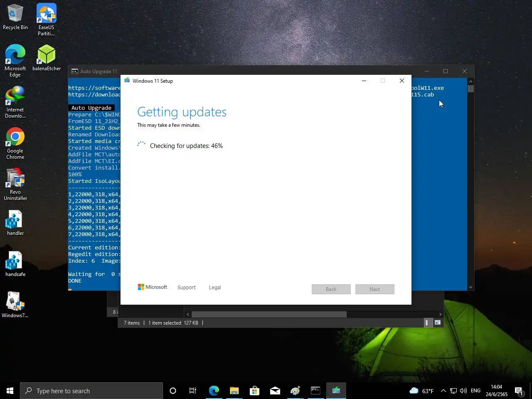Select Microsoft Edge desktop shortcut
Screen dimensions: 532x399
(15, 61)
